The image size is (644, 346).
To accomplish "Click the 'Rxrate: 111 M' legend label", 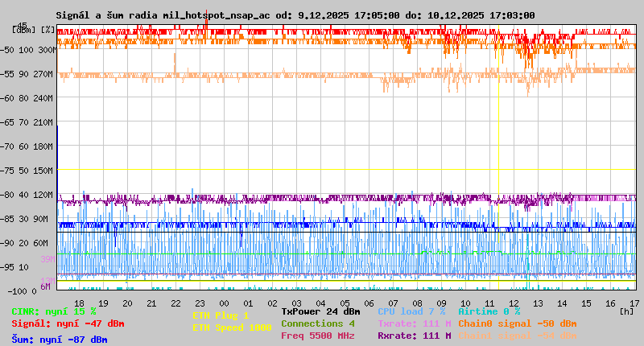I will click(415, 336).
